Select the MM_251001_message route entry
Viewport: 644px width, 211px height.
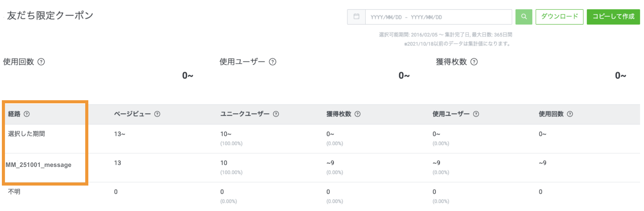coord(38,165)
